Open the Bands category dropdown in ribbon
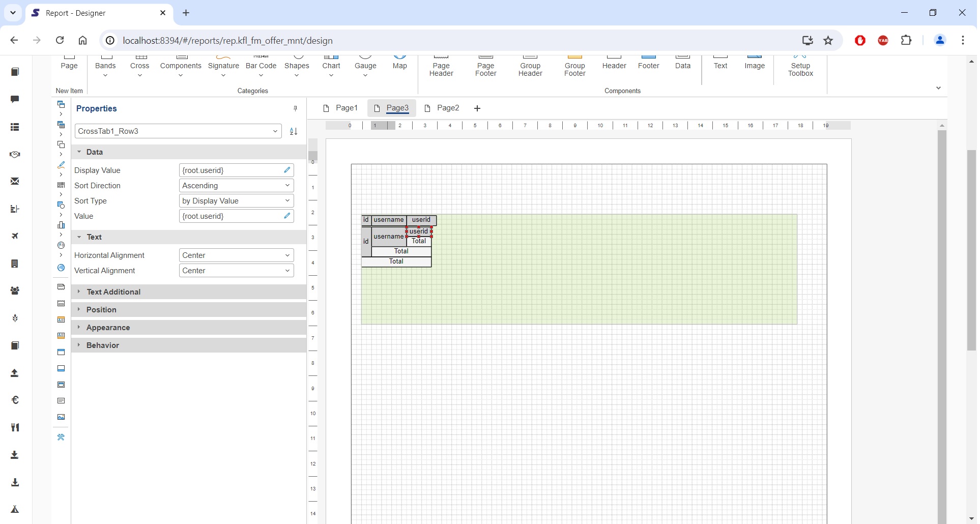 [105, 67]
